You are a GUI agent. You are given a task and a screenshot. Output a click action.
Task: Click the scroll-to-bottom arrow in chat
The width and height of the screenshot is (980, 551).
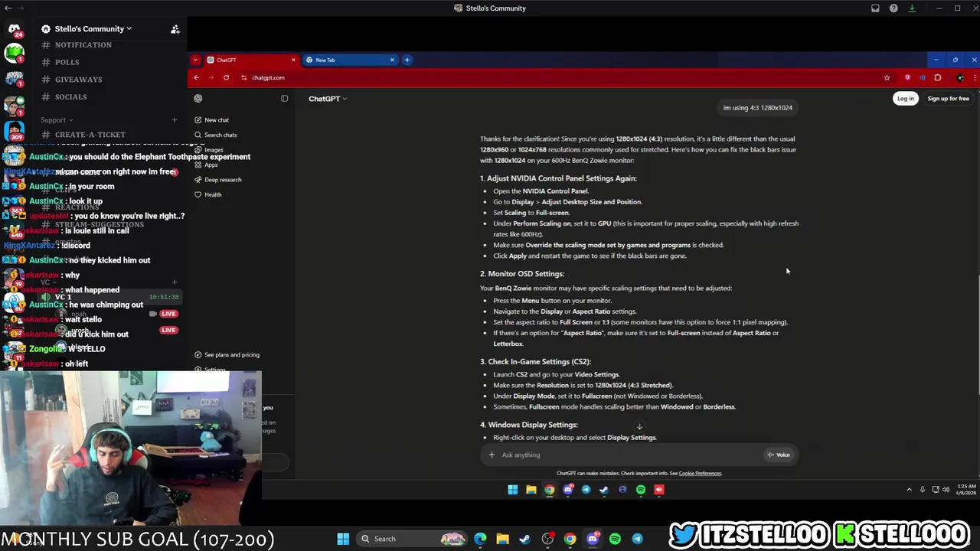pos(639,427)
